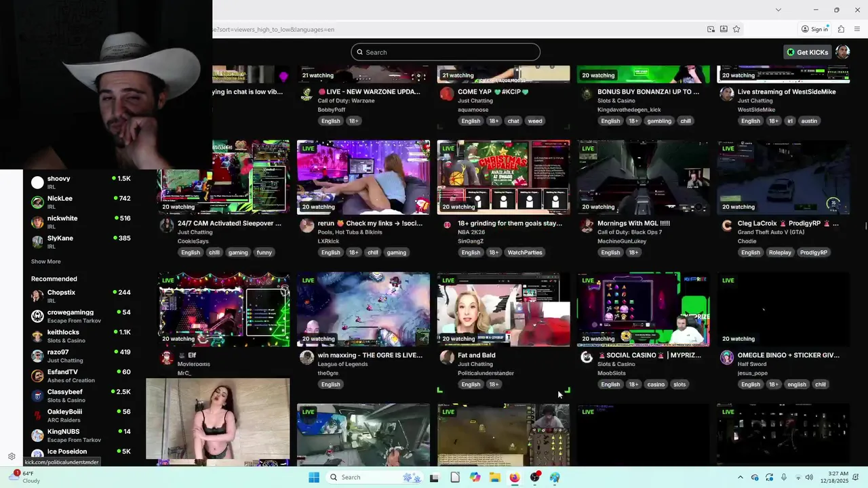Open the Kick profile avatar menu
The image size is (868, 488).
click(x=843, y=52)
